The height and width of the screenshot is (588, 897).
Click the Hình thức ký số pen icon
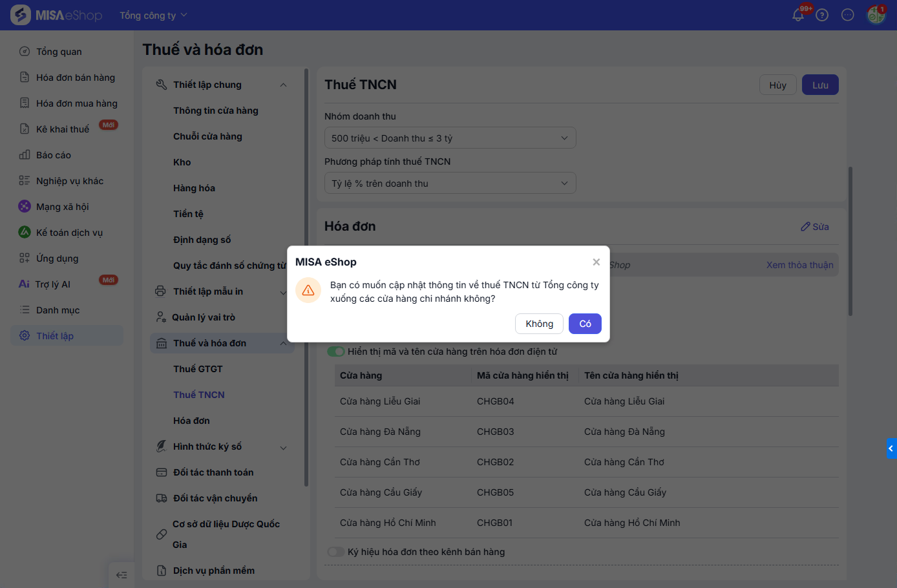pyautogui.click(x=162, y=446)
